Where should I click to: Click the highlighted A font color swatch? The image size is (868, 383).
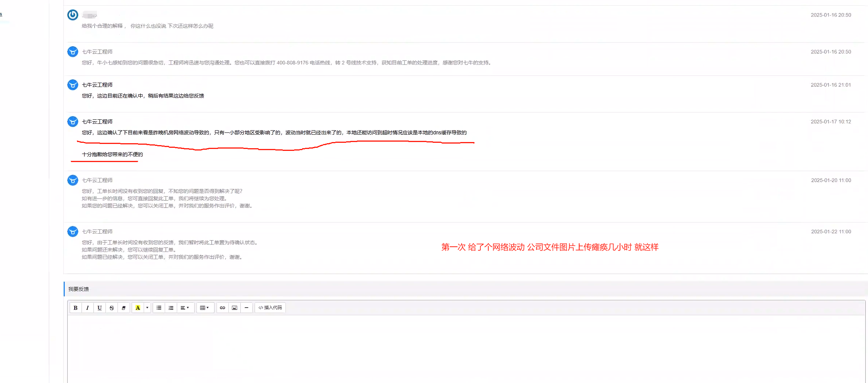point(138,308)
